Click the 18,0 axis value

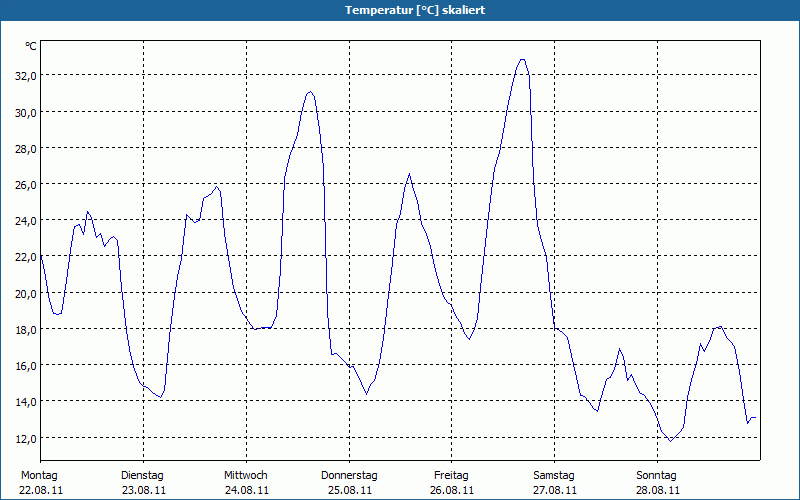pyautogui.click(x=26, y=330)
